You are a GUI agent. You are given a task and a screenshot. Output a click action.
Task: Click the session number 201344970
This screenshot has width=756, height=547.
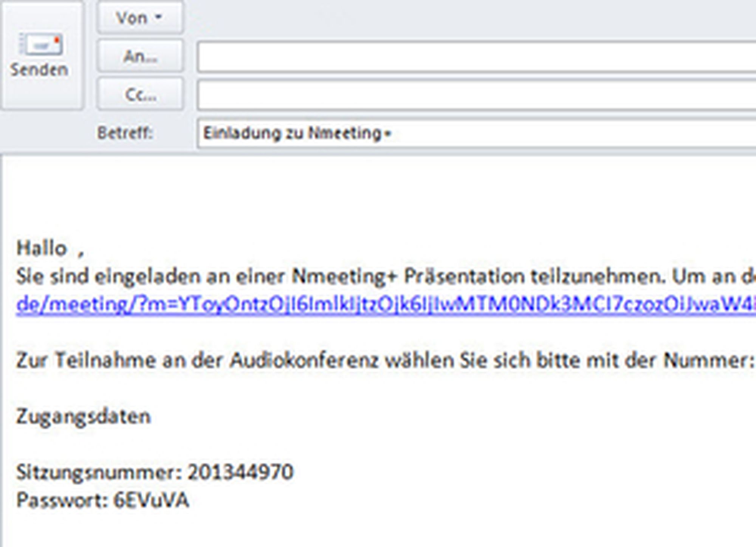click(x=240, y=472)
